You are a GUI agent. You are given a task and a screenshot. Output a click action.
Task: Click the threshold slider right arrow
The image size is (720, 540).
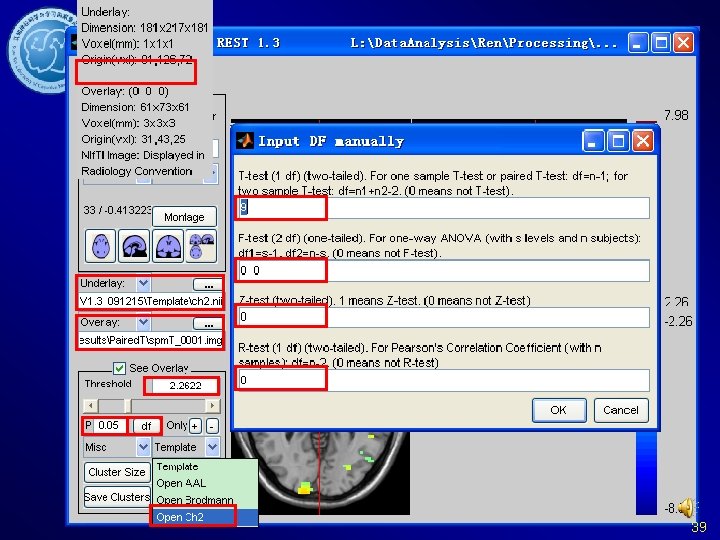pyautogui.click(x=212, y=405)
